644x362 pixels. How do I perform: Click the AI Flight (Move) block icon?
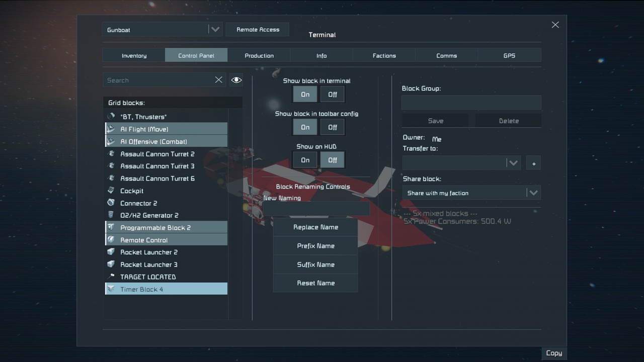111,129
